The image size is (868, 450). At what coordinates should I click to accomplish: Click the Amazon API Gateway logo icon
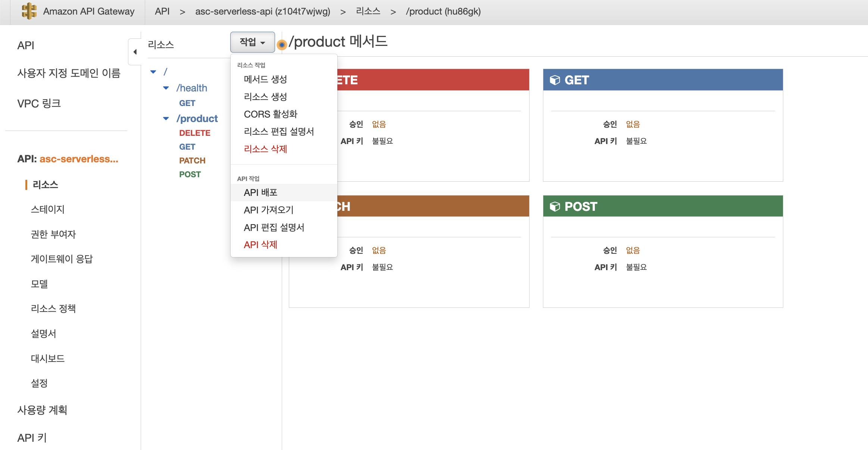[x=29, y=11]
